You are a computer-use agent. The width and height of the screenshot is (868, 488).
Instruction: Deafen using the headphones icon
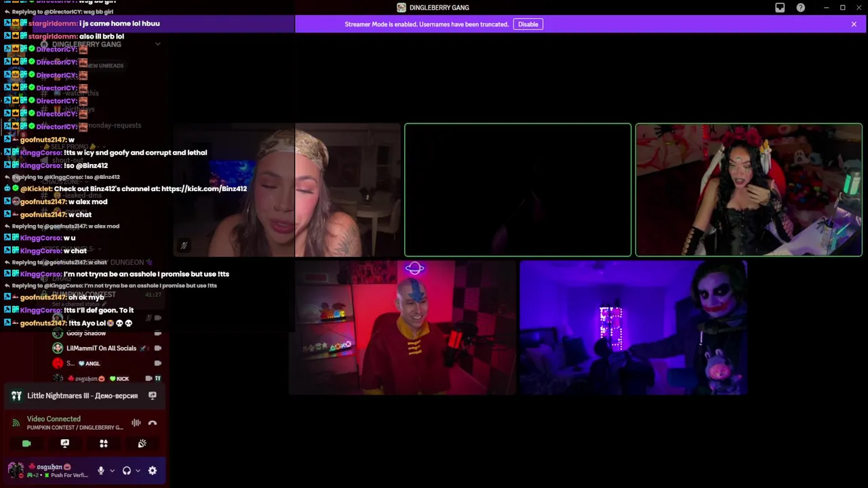(x=127, y=470)
